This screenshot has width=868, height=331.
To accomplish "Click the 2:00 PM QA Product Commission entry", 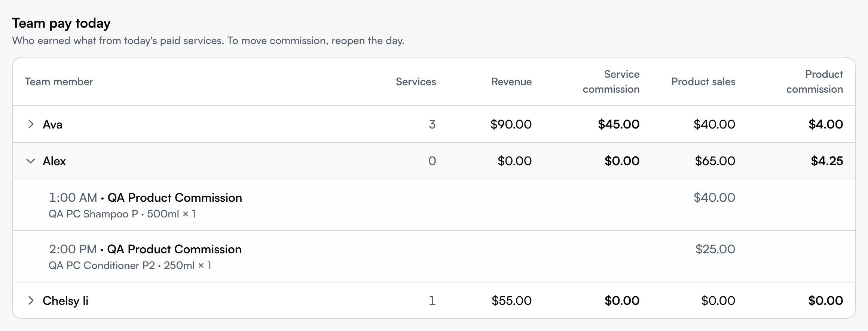I will 145,249.
